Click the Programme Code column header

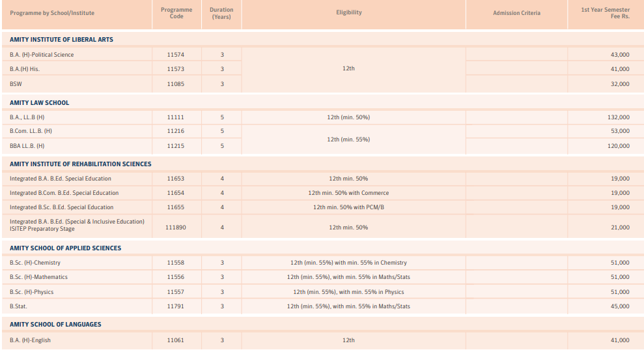(176, 13)
